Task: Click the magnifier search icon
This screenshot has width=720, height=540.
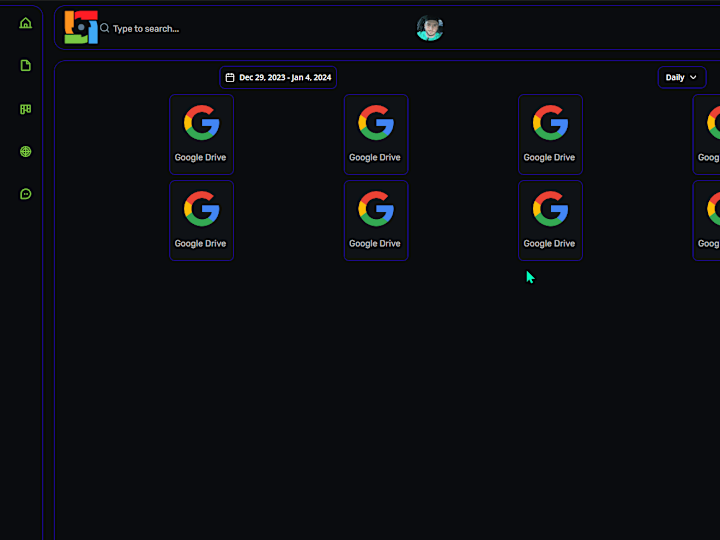Action: [x=105, y=28]
